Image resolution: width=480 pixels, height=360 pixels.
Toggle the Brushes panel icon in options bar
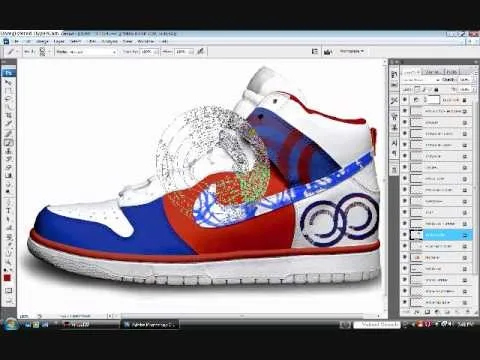[314, 51]
